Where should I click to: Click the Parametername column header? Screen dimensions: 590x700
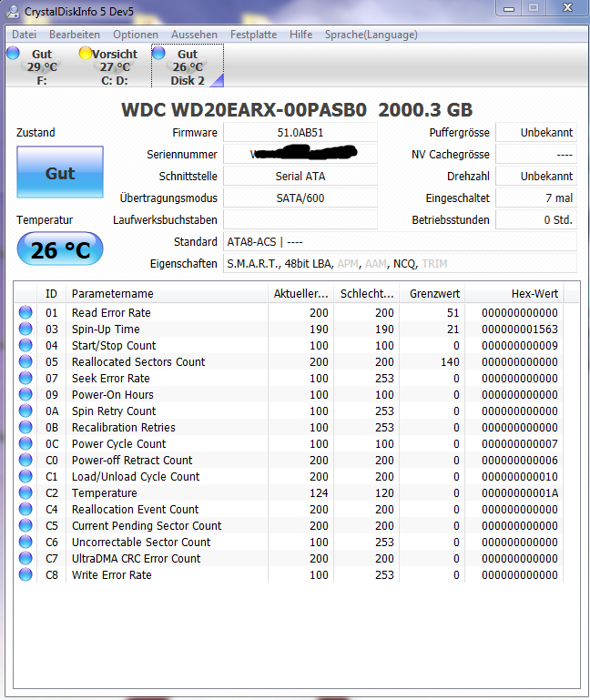pos(167,294)
